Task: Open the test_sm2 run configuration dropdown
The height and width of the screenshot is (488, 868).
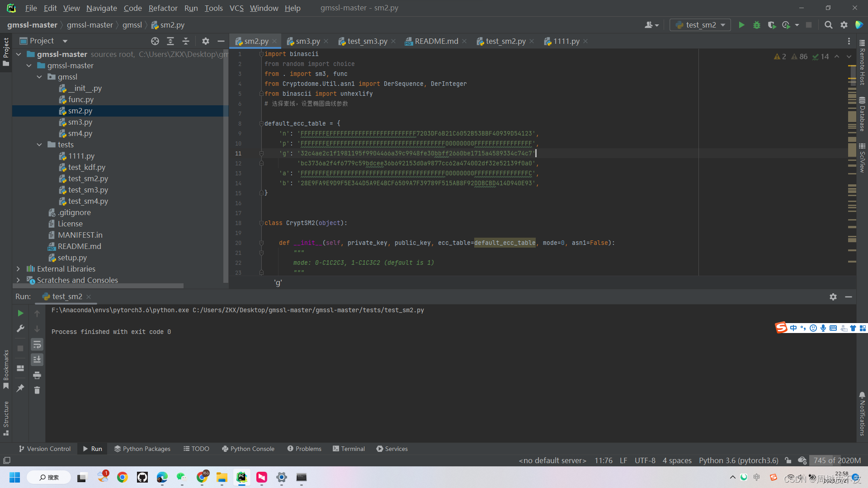Action: coord(700,25)
